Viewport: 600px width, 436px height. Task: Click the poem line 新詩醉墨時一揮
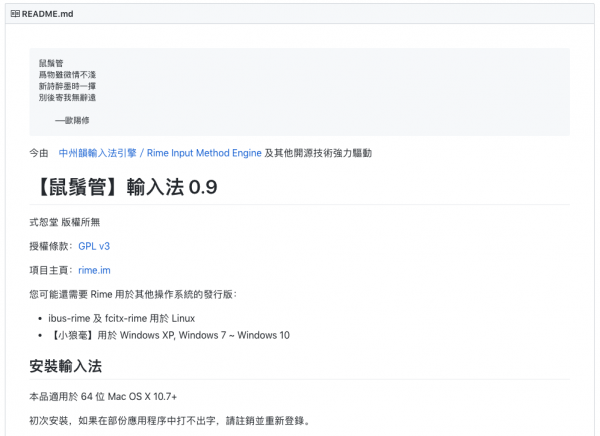pyautogui.click(x=67, y=86)
